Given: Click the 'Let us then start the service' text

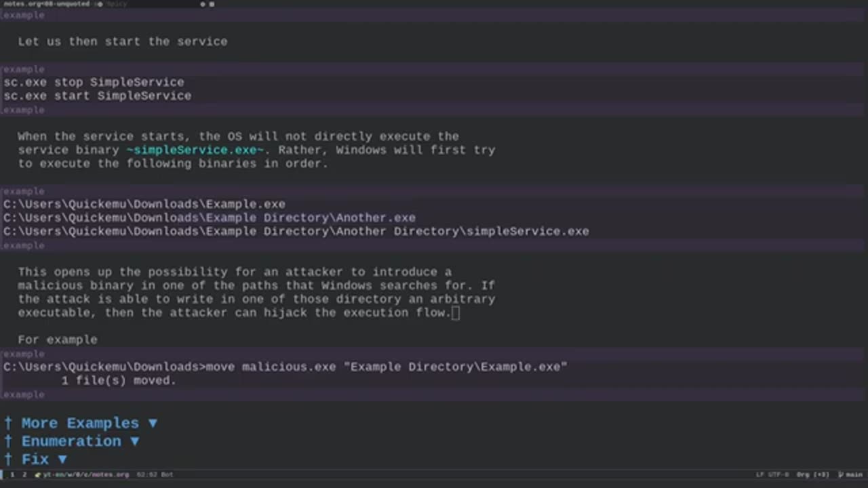Looking at the screenshot, I should point(122,41).
